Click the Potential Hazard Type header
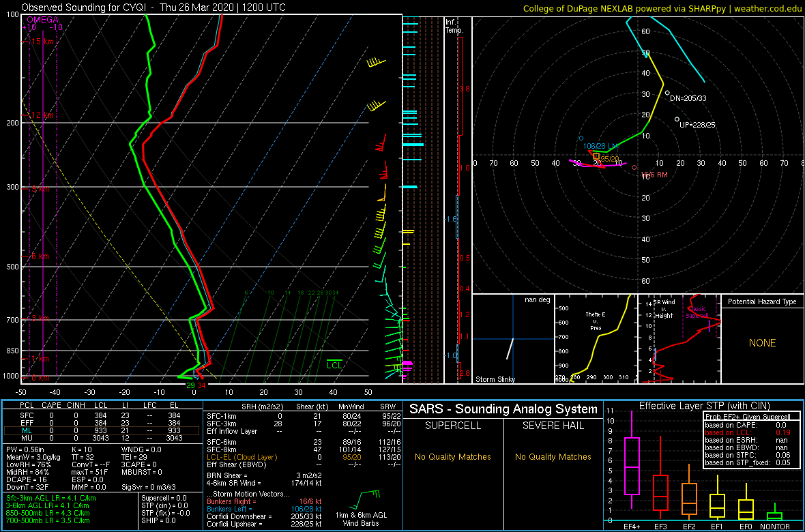Screen dimensions: 805x532 (762, 301)
